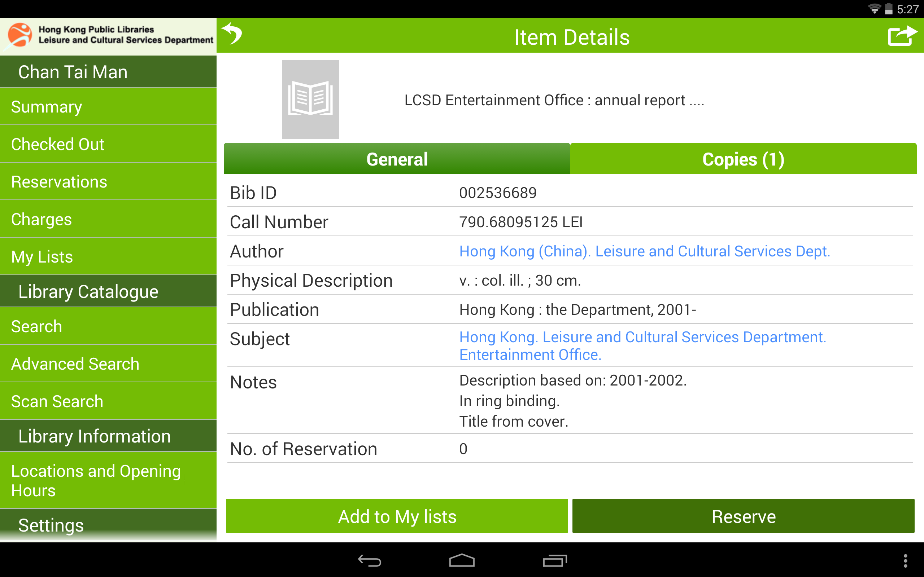Go to Reservations in the sidebar
Viewport: 924px width, 577px height.
pyautogui.click(x=108, y=182)
